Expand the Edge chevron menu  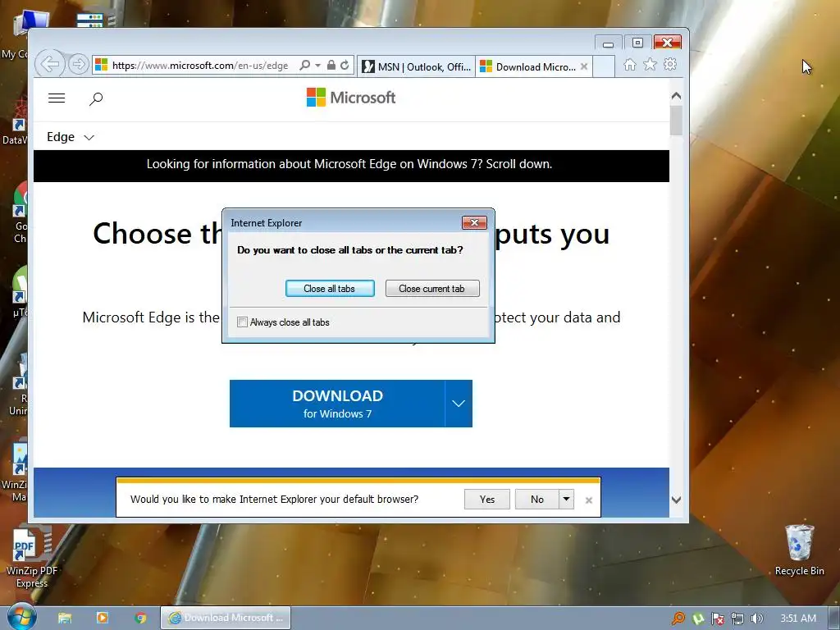click(89, 138)
